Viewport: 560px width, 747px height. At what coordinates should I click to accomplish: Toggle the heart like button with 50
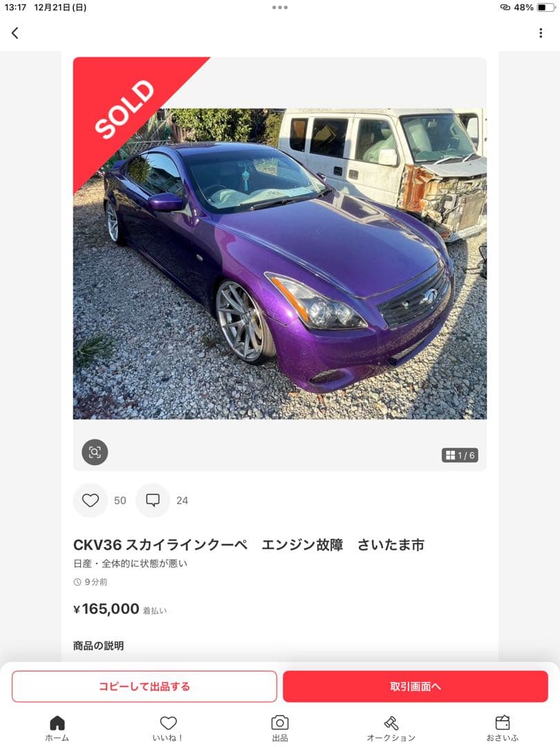click(91, 500)
